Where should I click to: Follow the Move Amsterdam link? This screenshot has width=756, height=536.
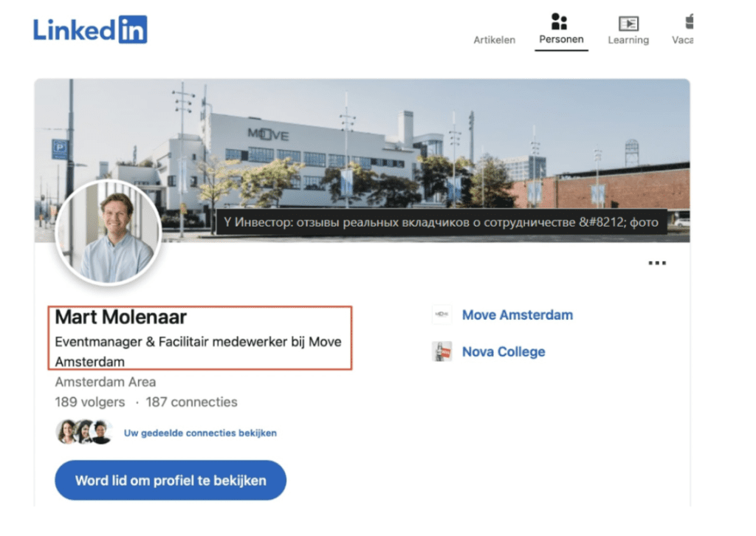(517, 315)
